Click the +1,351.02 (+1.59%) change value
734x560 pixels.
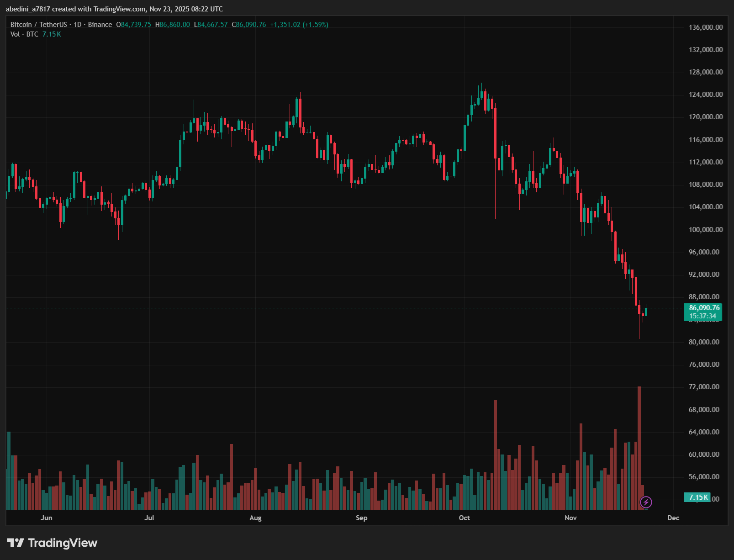click(x=299, y=25)
